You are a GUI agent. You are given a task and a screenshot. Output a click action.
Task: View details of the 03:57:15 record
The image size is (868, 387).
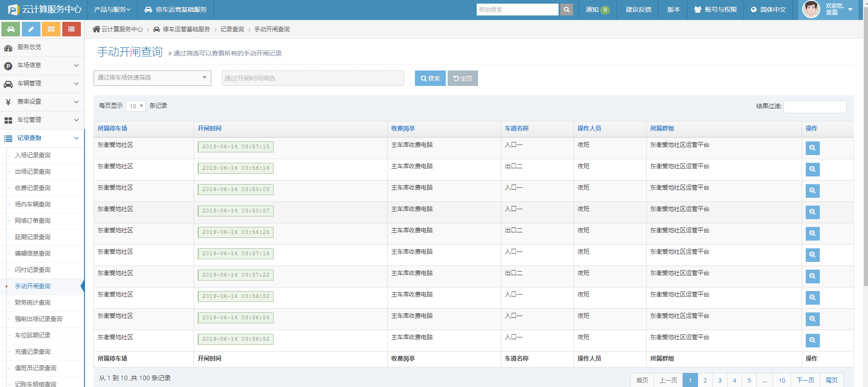(x=812, y=148)
